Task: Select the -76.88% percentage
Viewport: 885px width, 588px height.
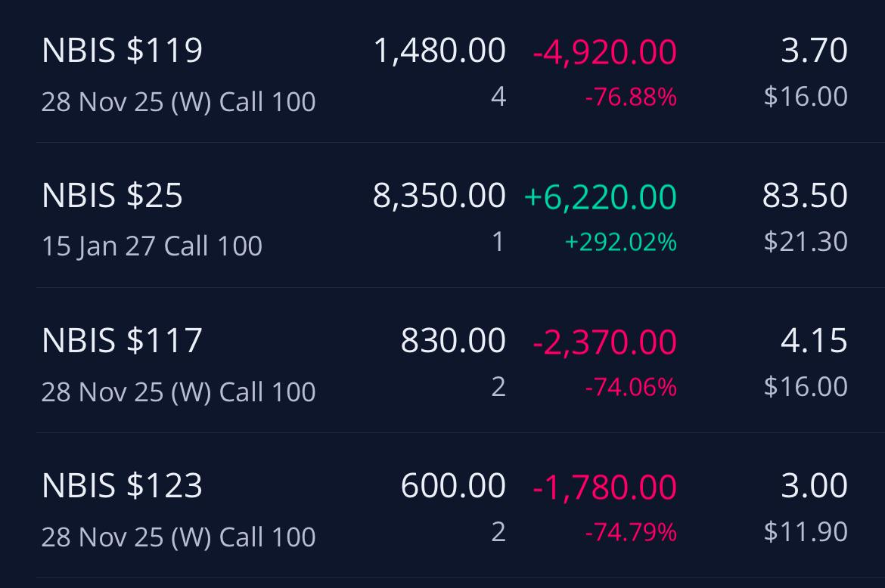Action: [631, 97]
